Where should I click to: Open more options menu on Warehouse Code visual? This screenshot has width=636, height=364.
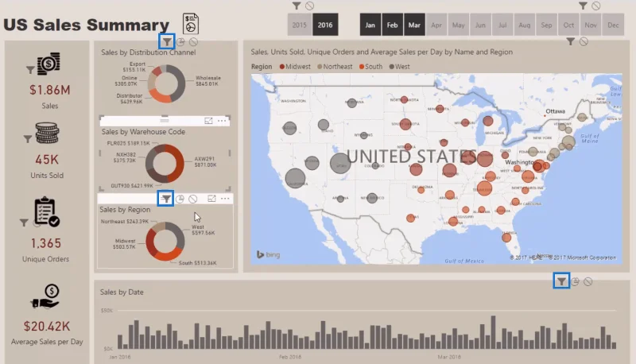[222, 121]
